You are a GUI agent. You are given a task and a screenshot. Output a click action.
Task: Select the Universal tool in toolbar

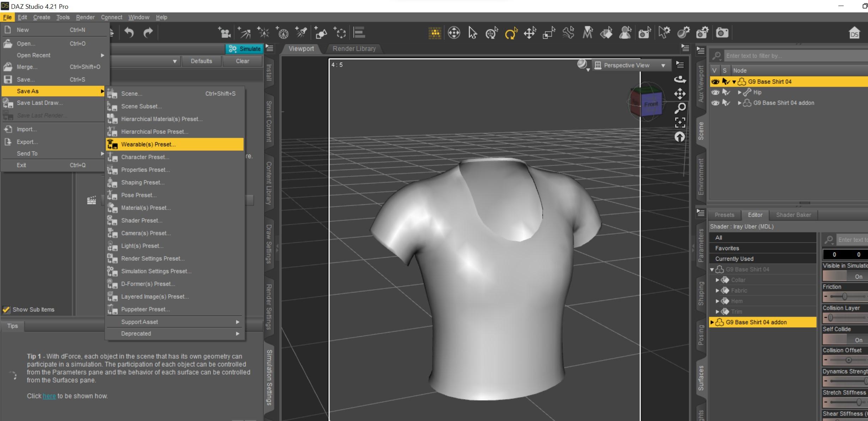coord(491,33)
